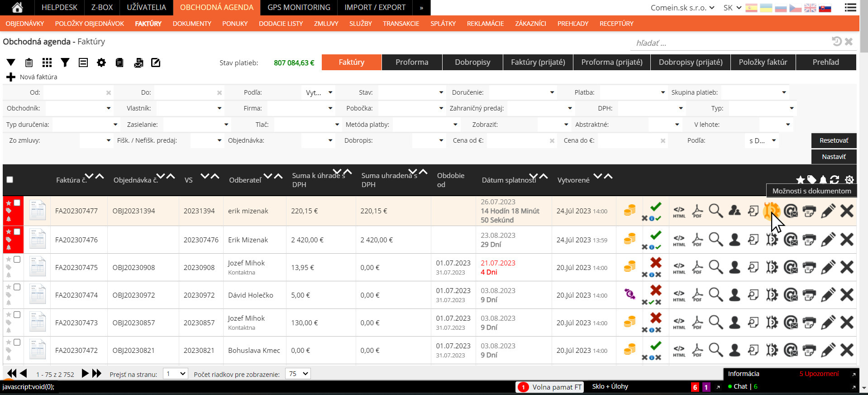Open the grid view toolbar icon

pos(47,63)
